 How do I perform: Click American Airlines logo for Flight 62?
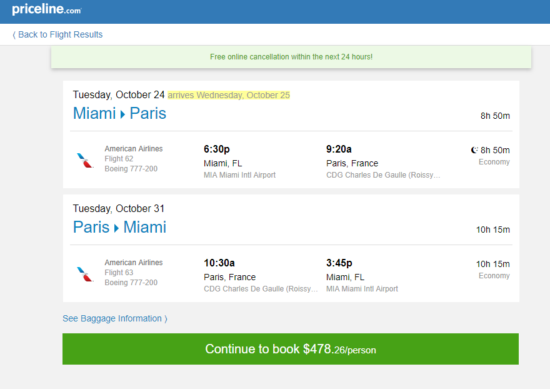coord(85,160)
